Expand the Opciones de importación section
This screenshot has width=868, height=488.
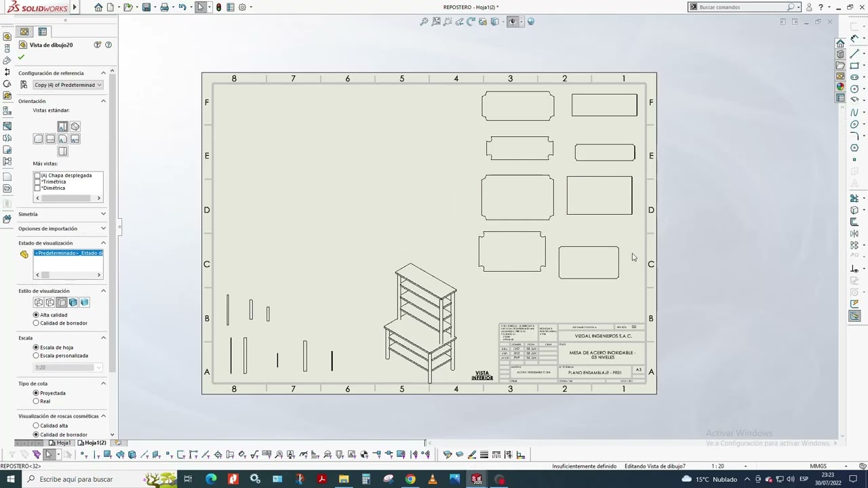(x=103, y=229)
